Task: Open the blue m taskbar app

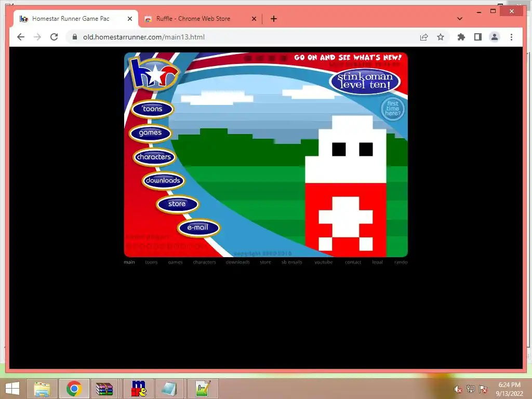Action: pyautogui.click(x=138, y=389)
